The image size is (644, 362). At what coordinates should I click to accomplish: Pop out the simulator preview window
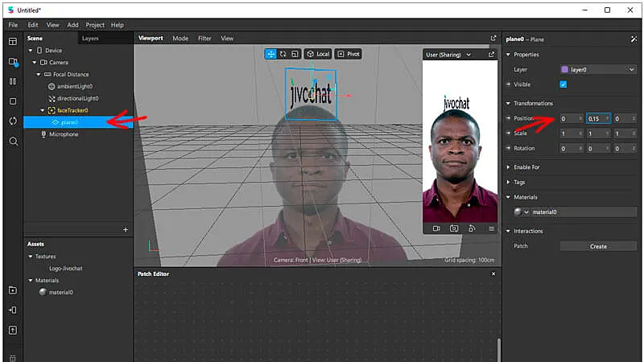point(491,55)
